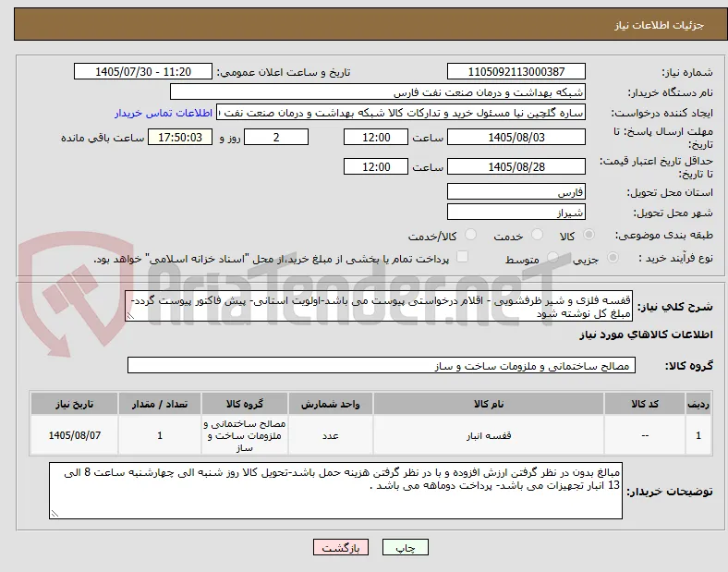728x572 pixels.
Task: Open the اطلاعات تماس خریدار link
Action: click(x=164, y=113)
